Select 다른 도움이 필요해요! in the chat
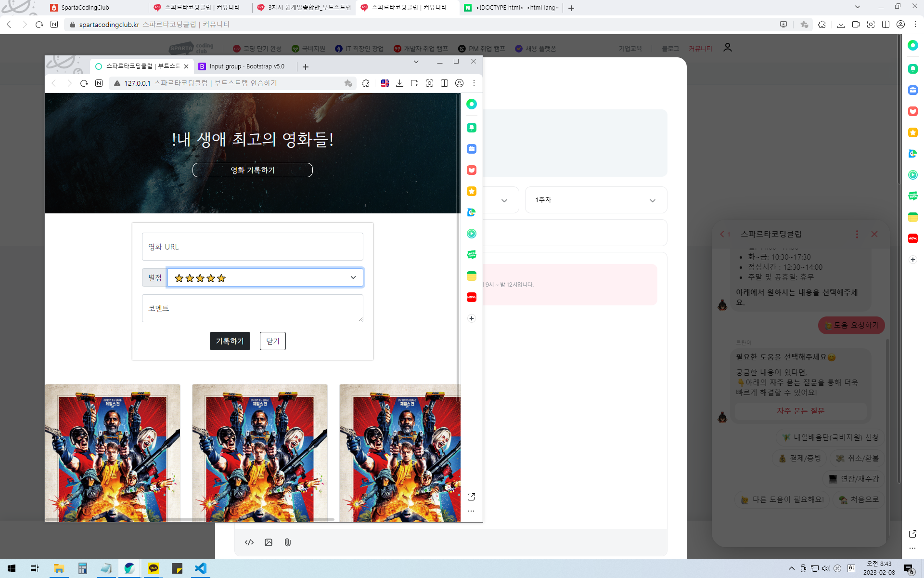 tap(782, 499)
